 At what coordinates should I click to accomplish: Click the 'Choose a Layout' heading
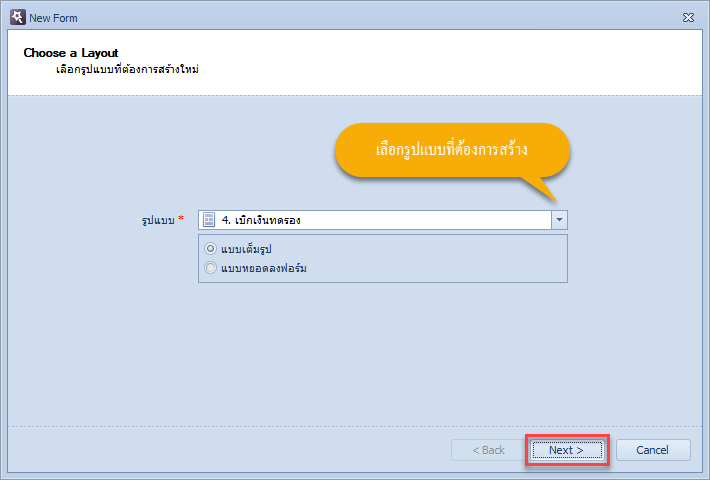[x=71, y=53]
